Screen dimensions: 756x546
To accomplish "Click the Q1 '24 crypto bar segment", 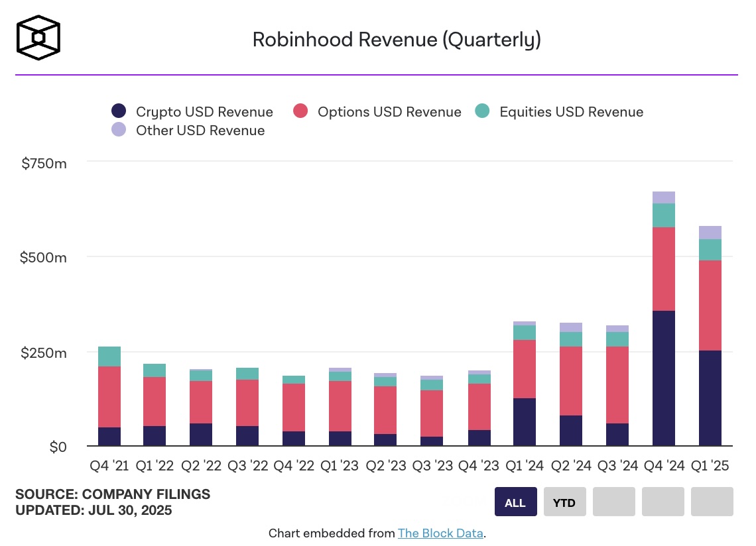I will [x=524, y=421].
